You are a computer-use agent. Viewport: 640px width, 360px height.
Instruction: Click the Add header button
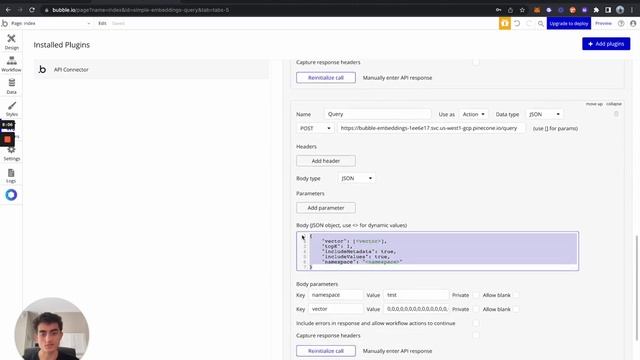pos(326,161)
